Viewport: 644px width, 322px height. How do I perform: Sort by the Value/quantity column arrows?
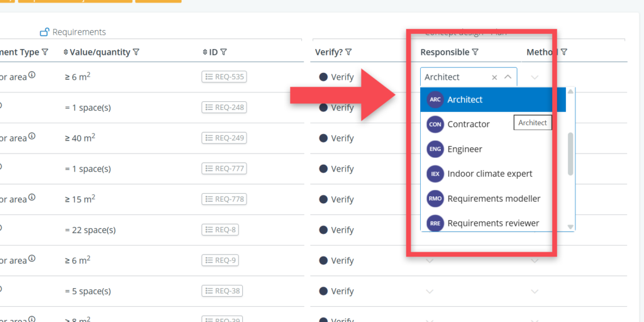66,53
